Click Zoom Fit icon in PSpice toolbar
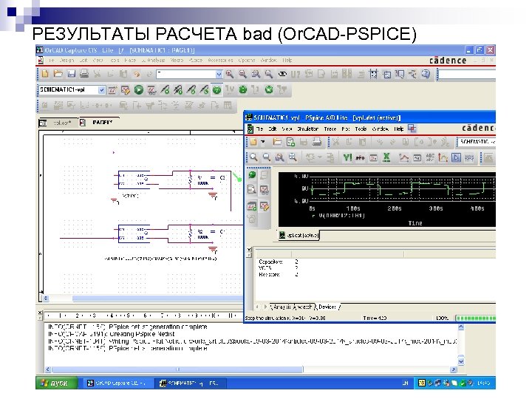This screenshot has width=532, height=399. click(293, 157)
